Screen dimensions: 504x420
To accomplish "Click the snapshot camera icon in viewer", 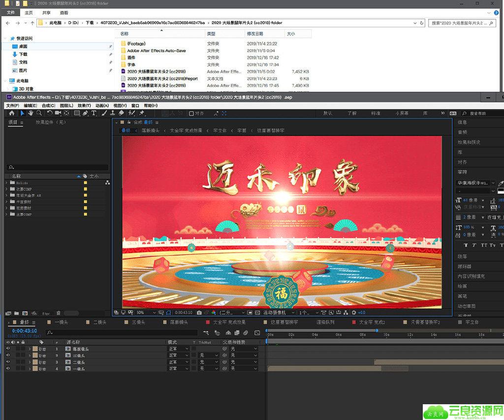I will (x=199, y=313).
